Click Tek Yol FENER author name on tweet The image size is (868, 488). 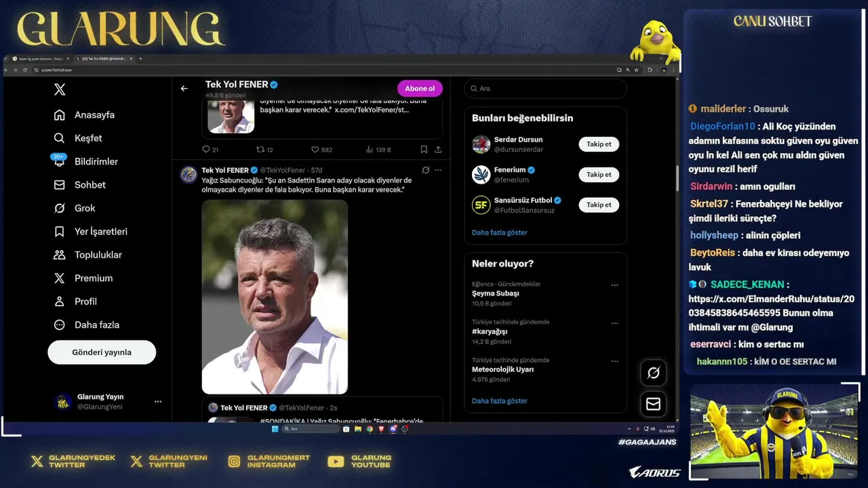[x=225, y=170]
